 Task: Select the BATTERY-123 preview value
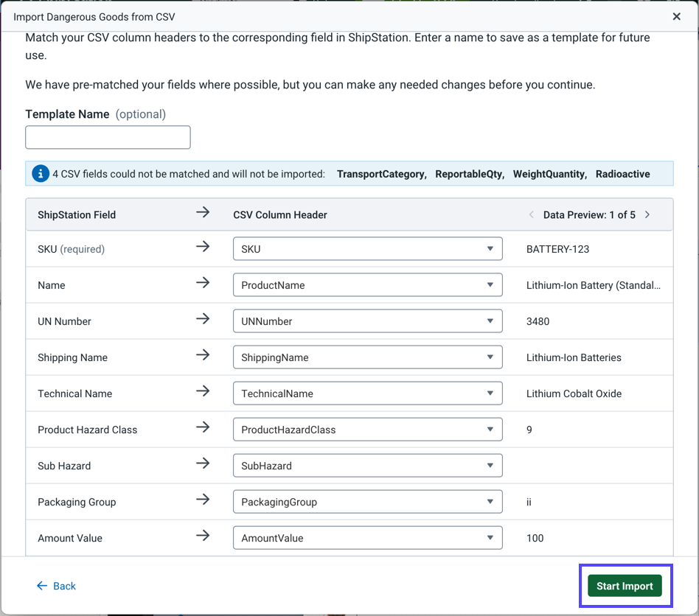557,249
